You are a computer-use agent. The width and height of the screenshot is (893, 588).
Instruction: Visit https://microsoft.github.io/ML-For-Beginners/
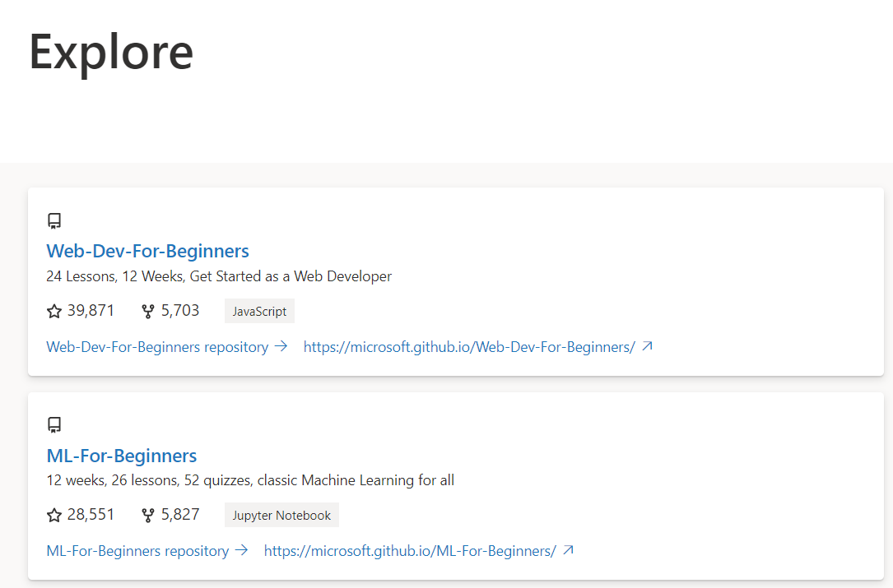[x=410, y=550]
